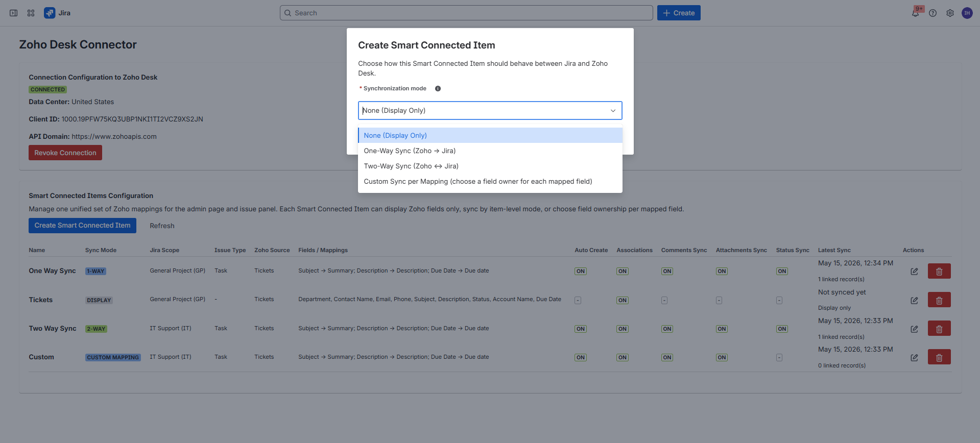Delete the Two Way Sync item
The height and width of the screenshot is (443, 980).
click(x=939, y=328)
